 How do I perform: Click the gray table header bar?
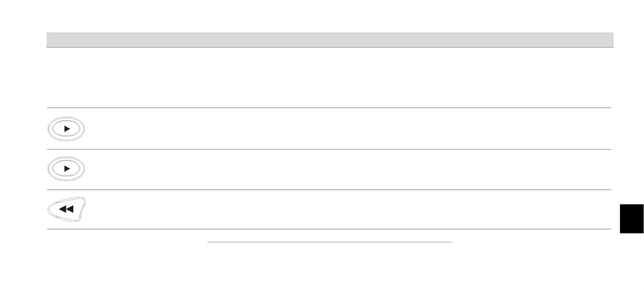pos(330,39)
